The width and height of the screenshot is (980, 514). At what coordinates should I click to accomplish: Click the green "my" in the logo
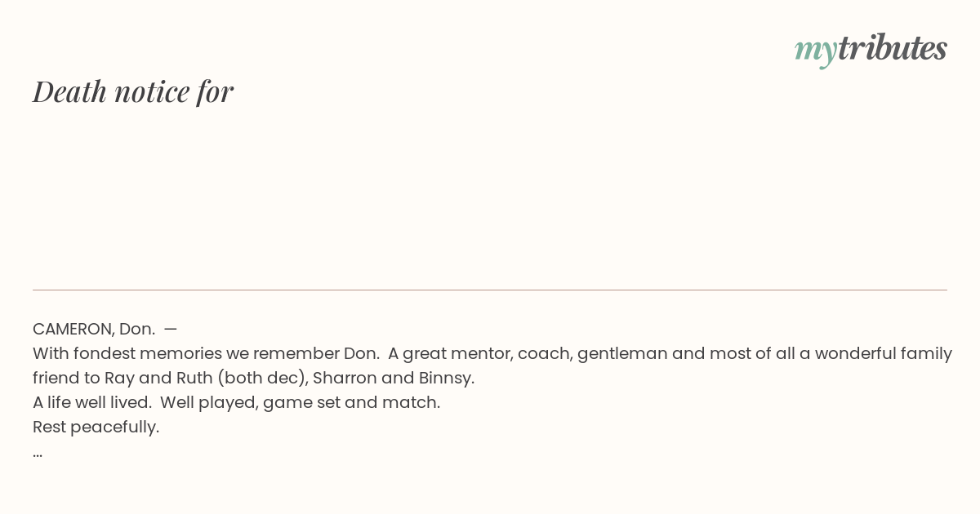coord(815,52)
